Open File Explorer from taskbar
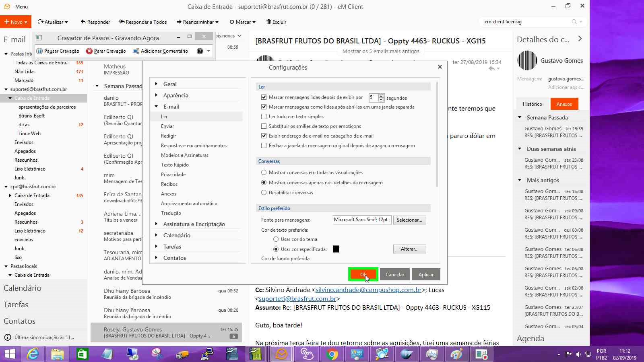Screen dimensions: 644x362 (58, 354)
